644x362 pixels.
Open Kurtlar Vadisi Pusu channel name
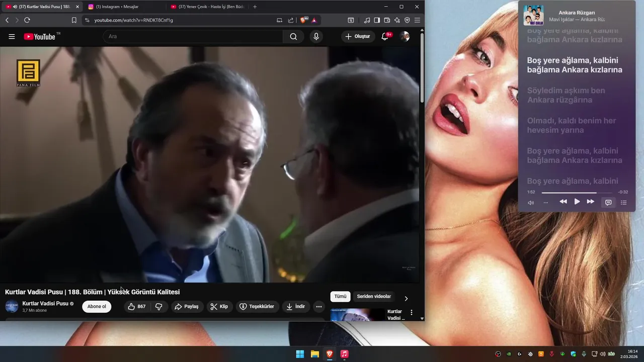[45, 304]
